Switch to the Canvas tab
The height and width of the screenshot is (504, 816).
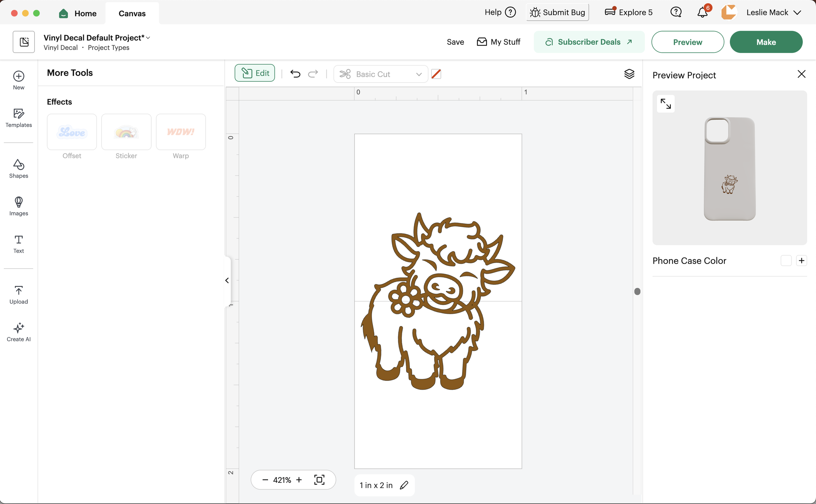pos(132,13)
